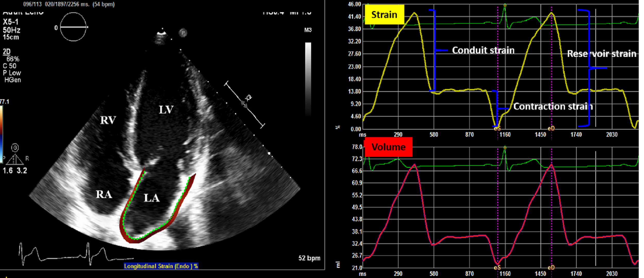
Task: Select the yellow Strain label
Action: point(384,15)
